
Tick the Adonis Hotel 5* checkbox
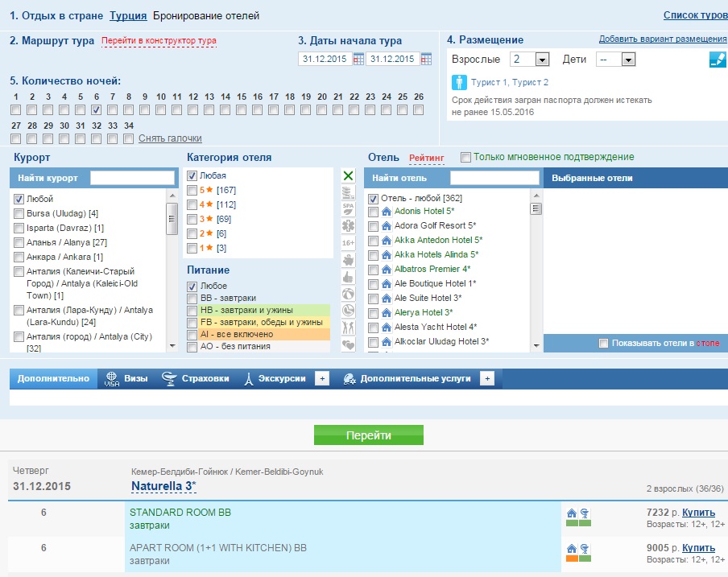click(x=373, y=212)
